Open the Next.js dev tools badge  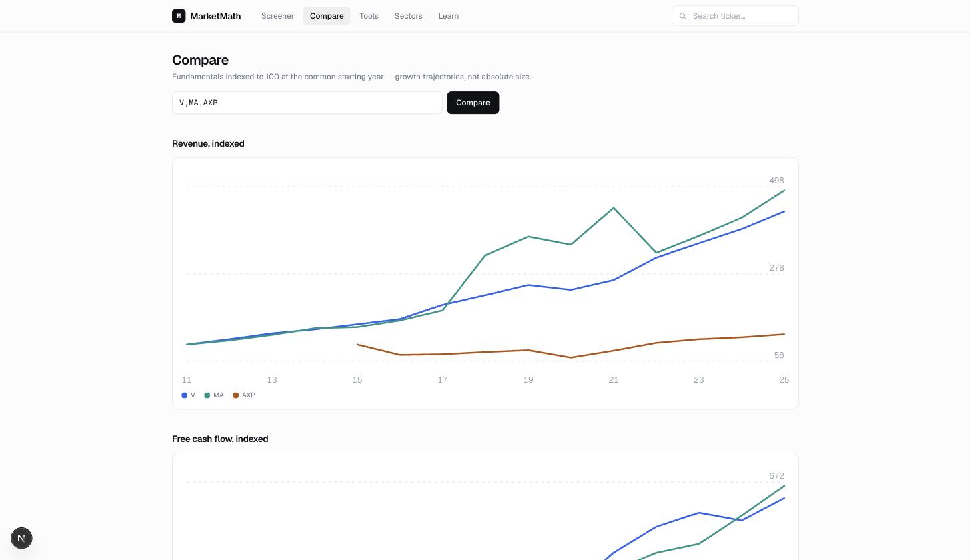pyautogui.click(x=21, y=538)
